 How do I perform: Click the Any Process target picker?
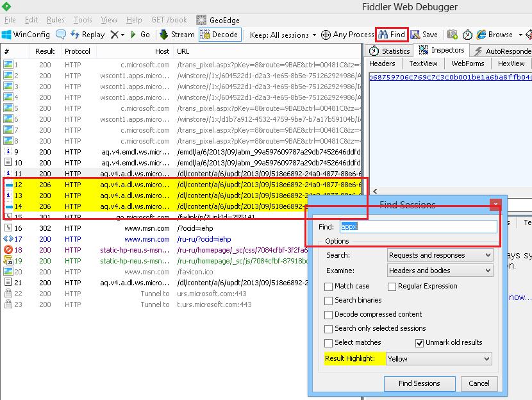347,35
